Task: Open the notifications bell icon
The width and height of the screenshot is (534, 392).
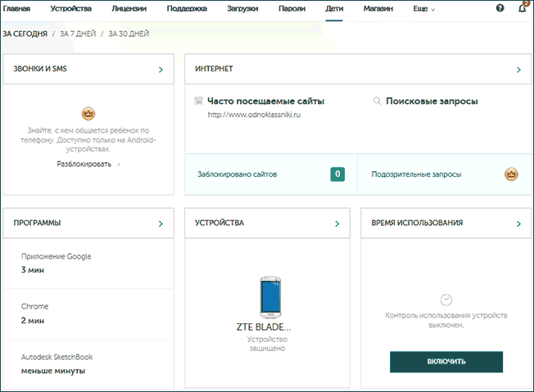Action: (523, 8)
